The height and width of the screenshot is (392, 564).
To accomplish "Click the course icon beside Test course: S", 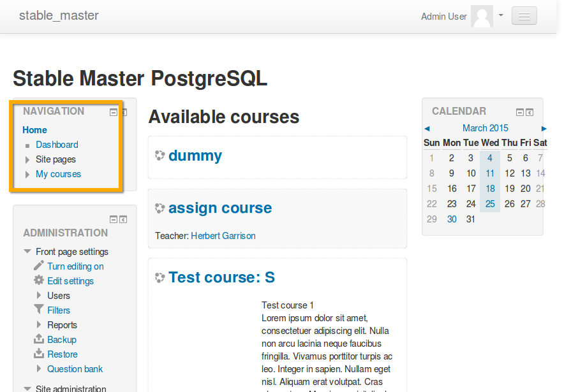I will pos(160,277).
